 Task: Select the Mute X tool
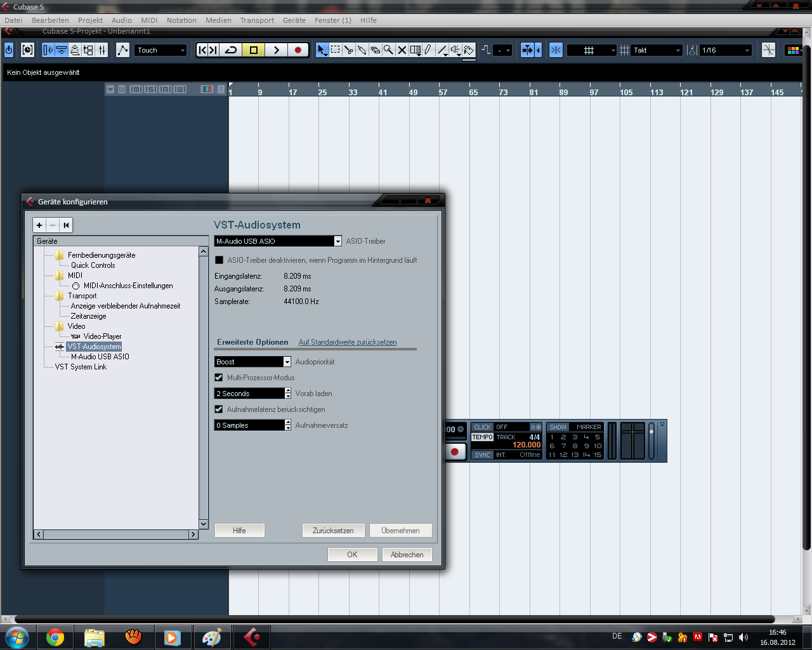click(x=402, y=50)
